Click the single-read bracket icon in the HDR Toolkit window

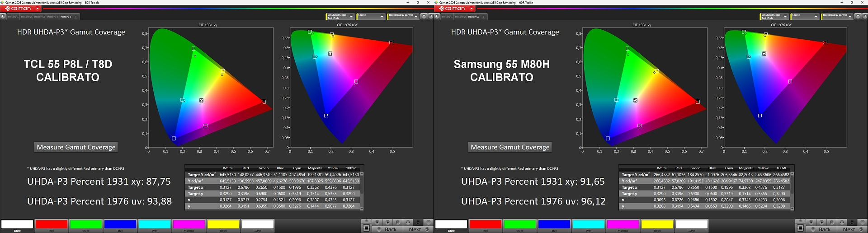tap(832, 222)
